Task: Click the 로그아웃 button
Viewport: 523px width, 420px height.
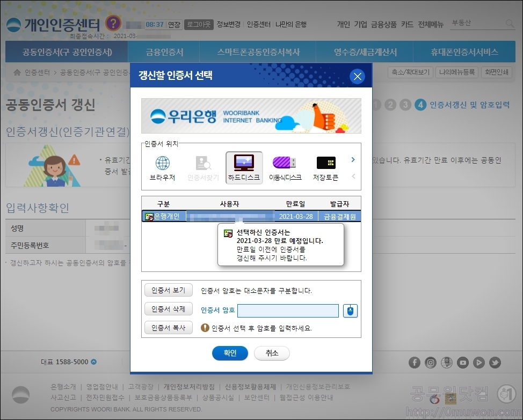Action: [199, 24]
